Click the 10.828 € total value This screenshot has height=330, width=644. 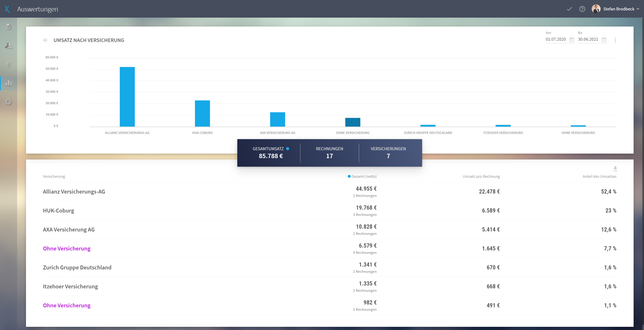pyautogui.click(x=366, y=227)
